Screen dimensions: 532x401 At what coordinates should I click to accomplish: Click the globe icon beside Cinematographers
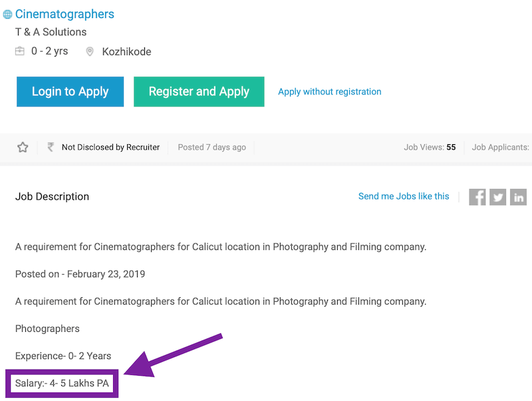click(8, 15)
